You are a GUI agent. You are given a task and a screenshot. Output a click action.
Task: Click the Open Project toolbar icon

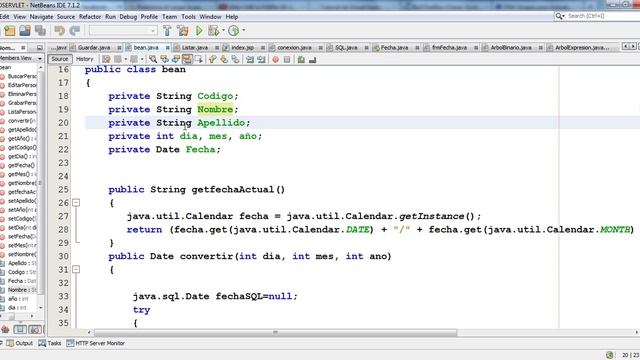point(25,31)
